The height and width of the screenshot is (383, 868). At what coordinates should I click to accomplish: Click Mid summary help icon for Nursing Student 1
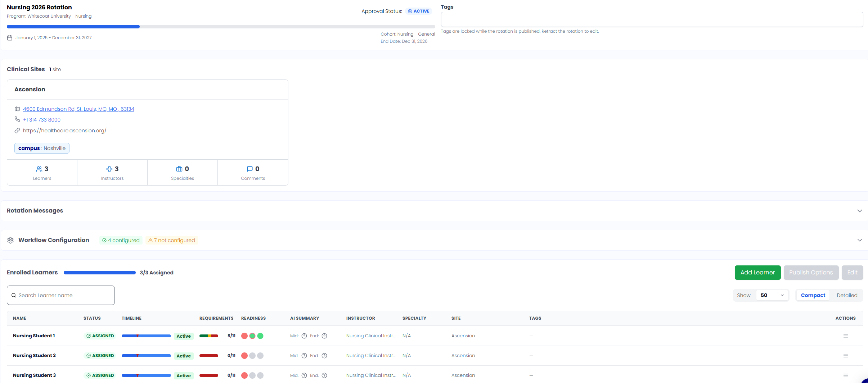304,336
